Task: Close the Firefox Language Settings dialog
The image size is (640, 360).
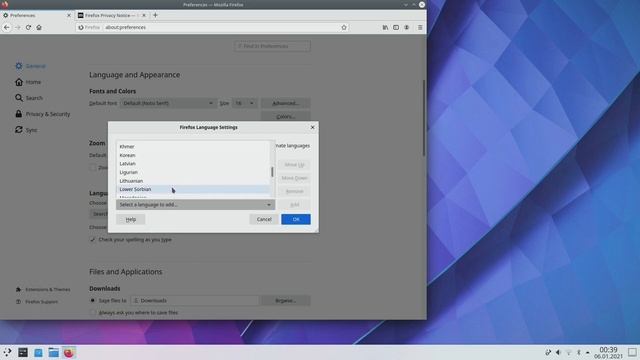Action: click(x=313, y=127)
